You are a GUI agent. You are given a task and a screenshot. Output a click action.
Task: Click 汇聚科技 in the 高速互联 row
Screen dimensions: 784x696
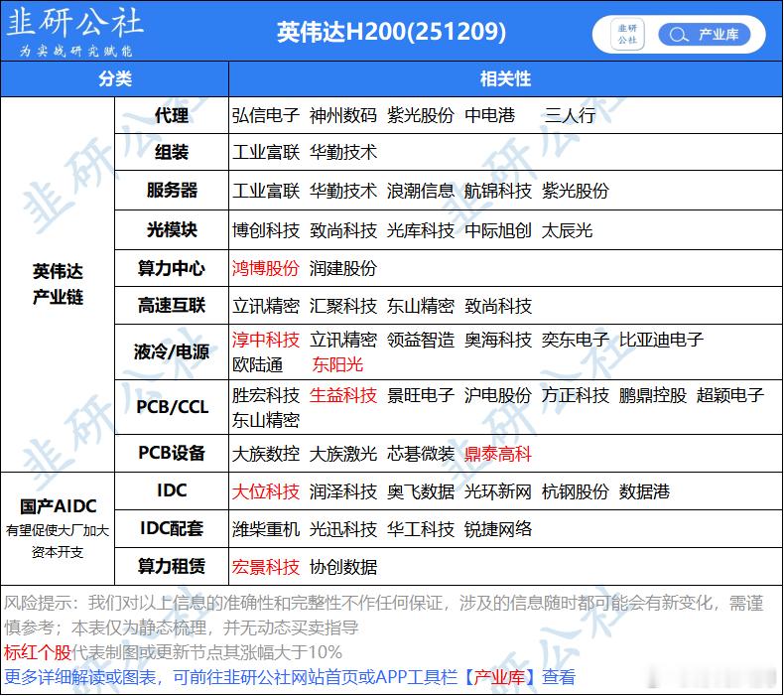pyautogui.click(x=343, y=306)
